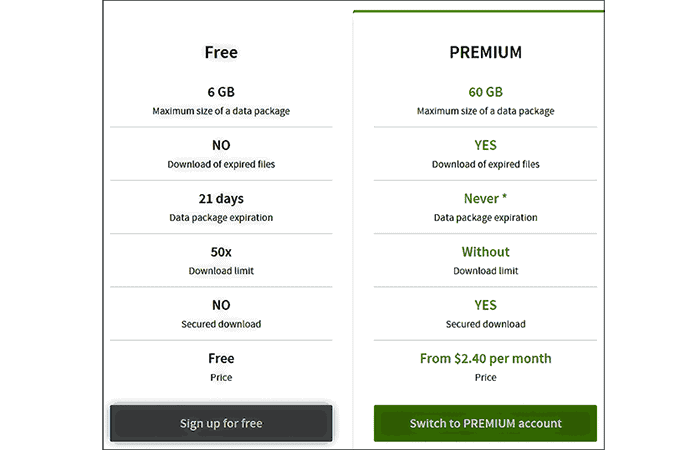700x450 pixels.
Task: Click the Sign up for free button
Action: (x=221, y=423)
